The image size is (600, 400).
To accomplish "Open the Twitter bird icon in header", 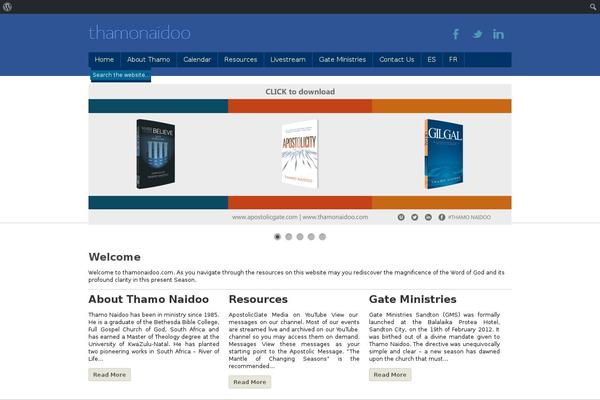I will pyautogui.click(x=477, y=34).
